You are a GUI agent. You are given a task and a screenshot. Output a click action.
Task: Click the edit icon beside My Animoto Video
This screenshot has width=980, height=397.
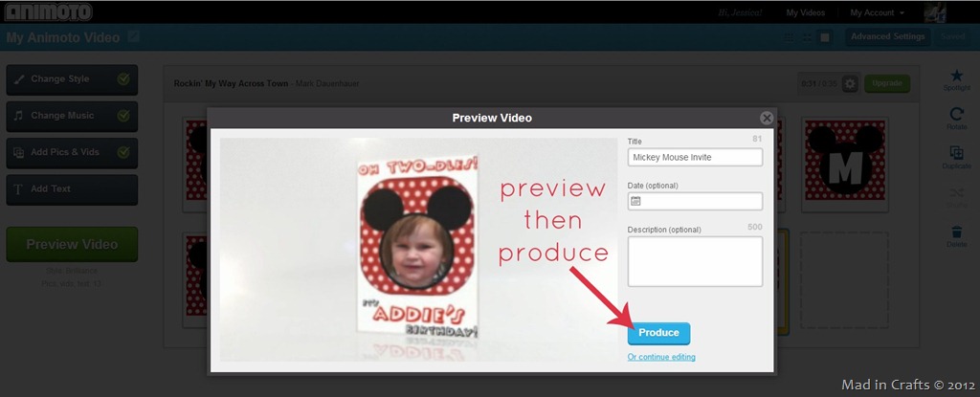tap(133, 37)
